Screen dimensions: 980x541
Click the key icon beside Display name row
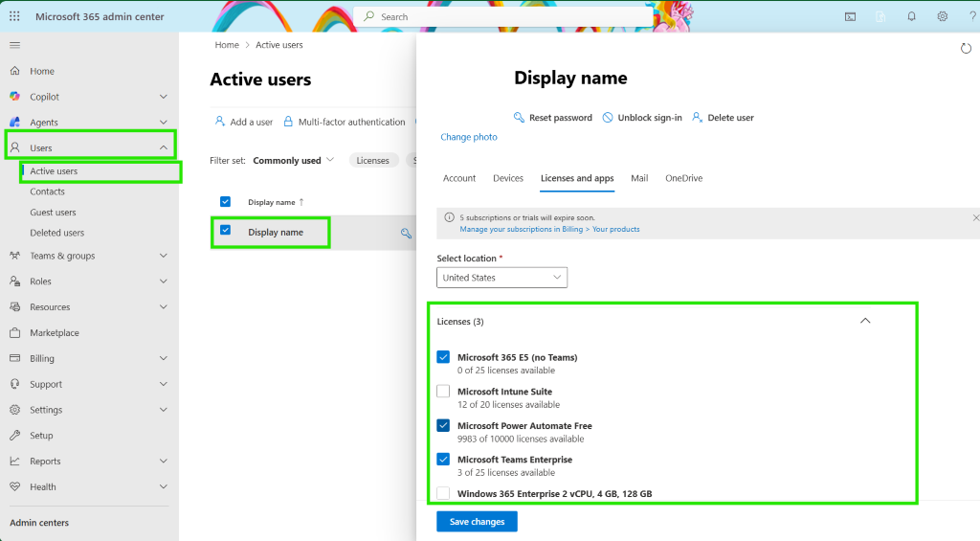pyautogui.click(x=406, y=234)
